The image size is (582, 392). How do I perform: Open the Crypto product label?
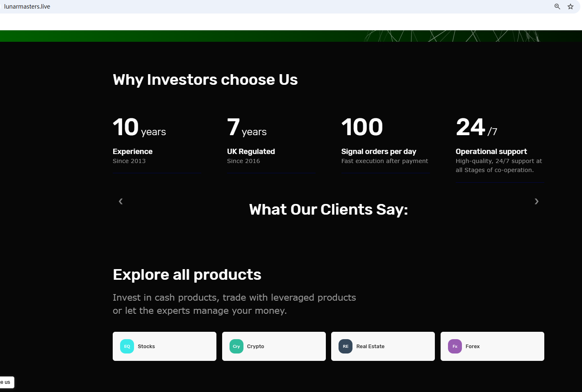tap(255, 346)
